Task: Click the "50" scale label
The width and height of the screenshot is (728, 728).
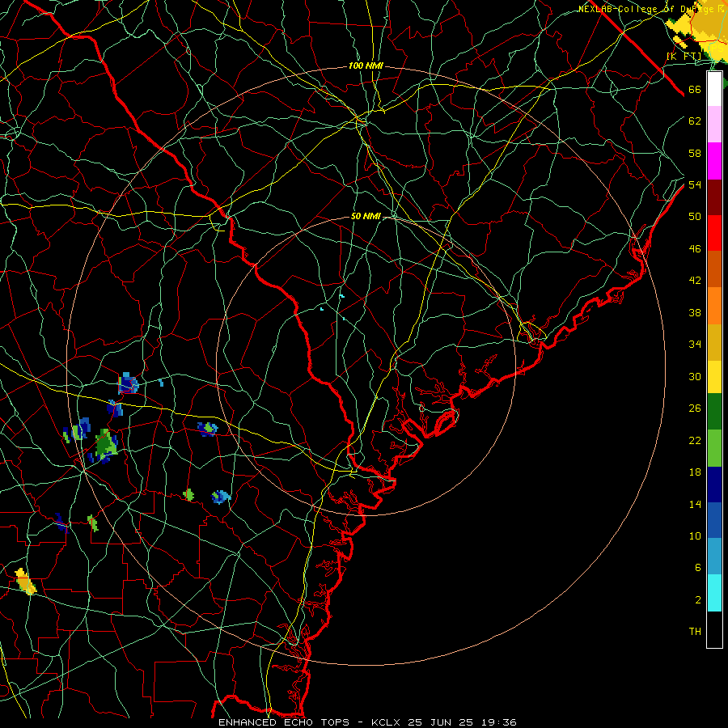Action: pyautogui.click(x=695, y=217)
